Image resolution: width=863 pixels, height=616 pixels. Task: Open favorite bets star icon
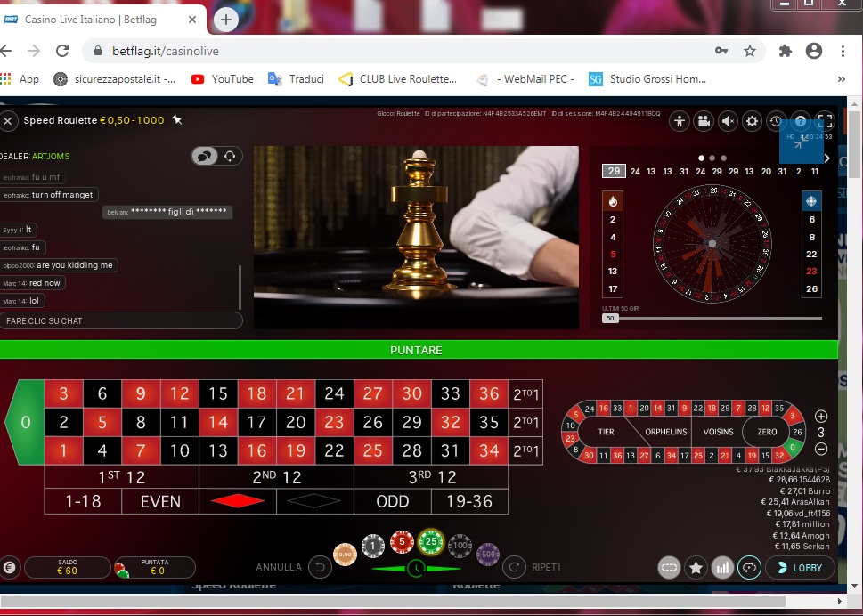tap(696, 567)
